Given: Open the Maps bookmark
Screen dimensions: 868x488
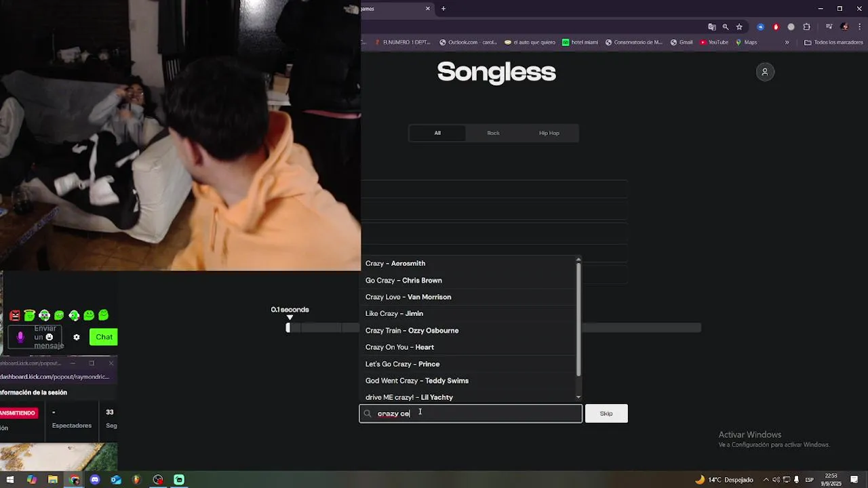Looking at the screenshot, I should 746,42.
